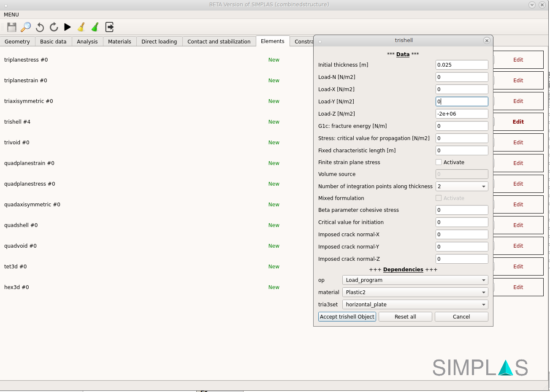
Task: Click the Reset all button
Action: pos(405,316)
